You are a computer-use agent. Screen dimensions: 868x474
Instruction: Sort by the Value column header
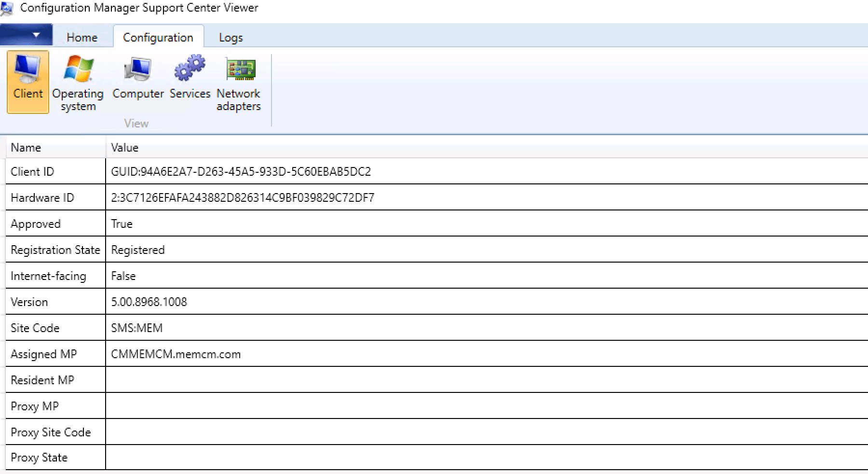point(487,148)
